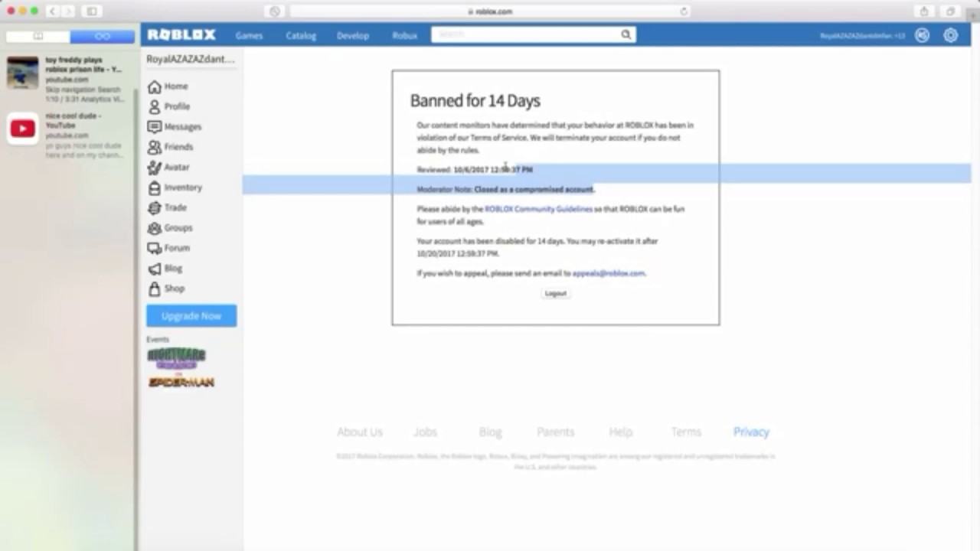
Task: Open the Jobs footer link
Action: click(425, 432)
